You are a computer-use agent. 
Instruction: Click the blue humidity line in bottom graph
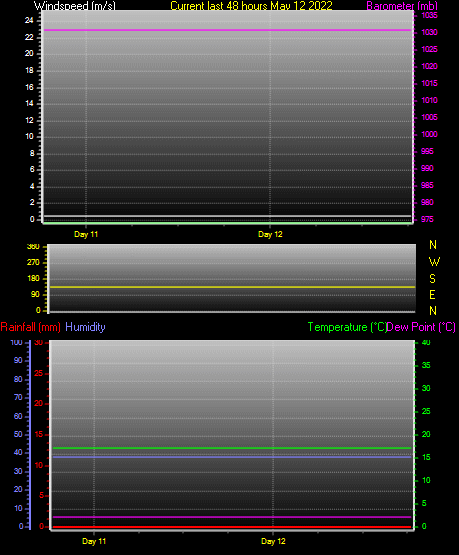[232, 457]
